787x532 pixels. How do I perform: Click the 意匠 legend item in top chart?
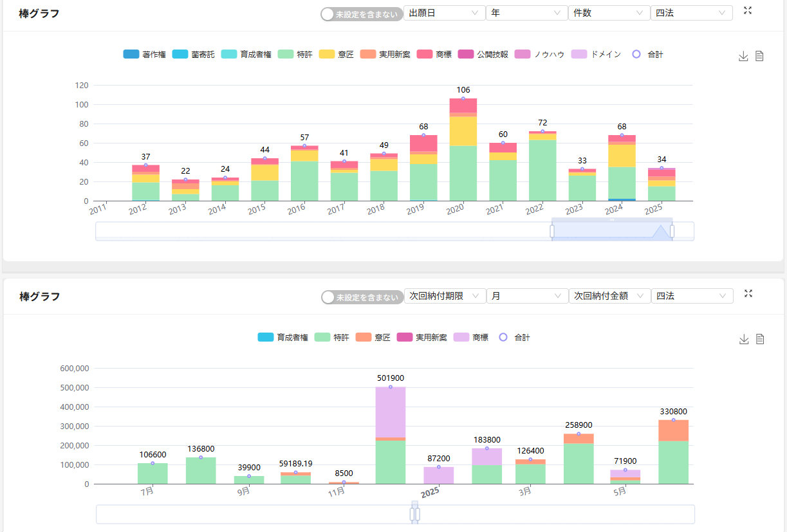(337, 55)
